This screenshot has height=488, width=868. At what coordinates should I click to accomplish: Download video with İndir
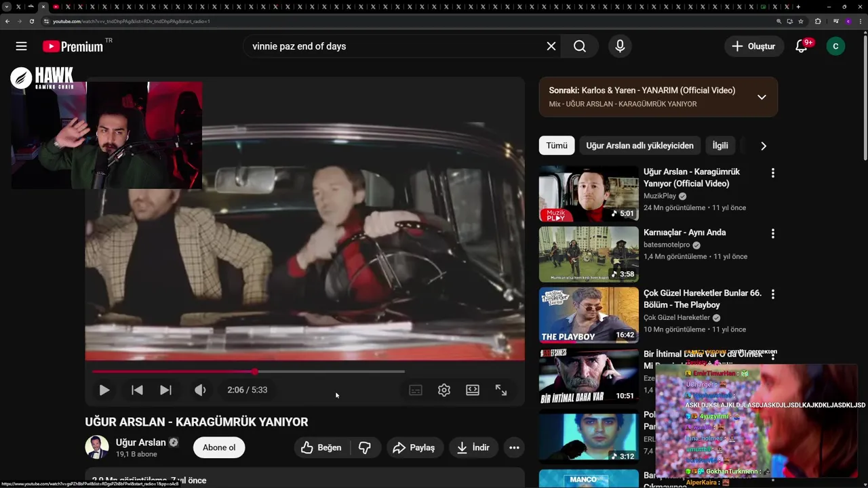tap(473, 447)
